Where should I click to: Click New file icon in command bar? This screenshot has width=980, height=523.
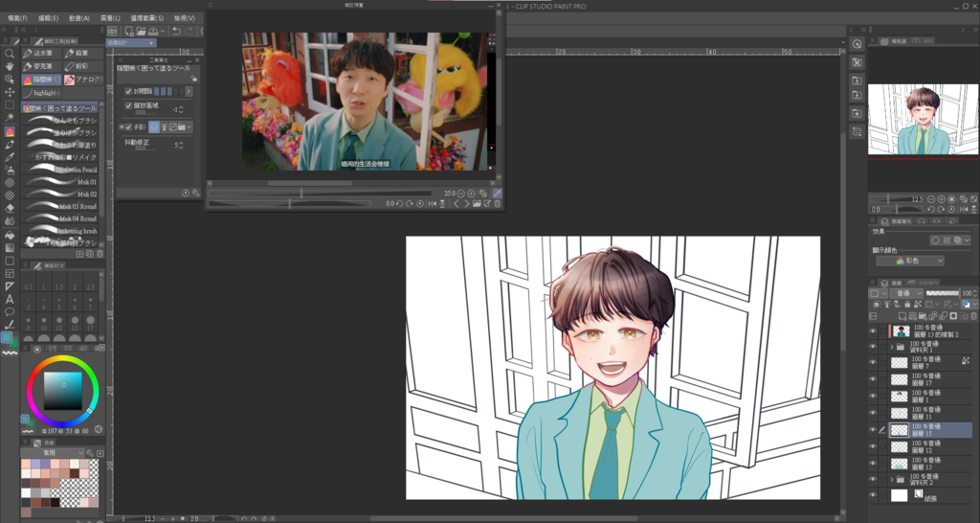(129, 31)
